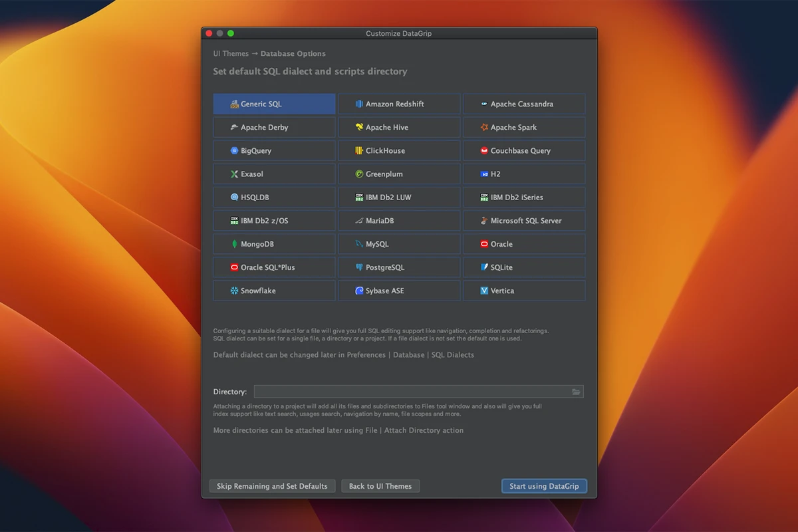Click the MongoDB leaf icon
Screen dimensions: 798x532
235,243
